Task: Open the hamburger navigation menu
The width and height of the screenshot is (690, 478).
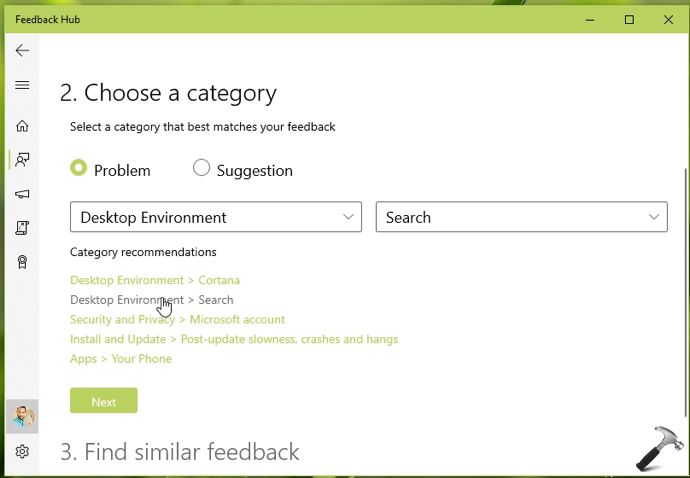Action: pyautogui.click(x=22, y=85)
